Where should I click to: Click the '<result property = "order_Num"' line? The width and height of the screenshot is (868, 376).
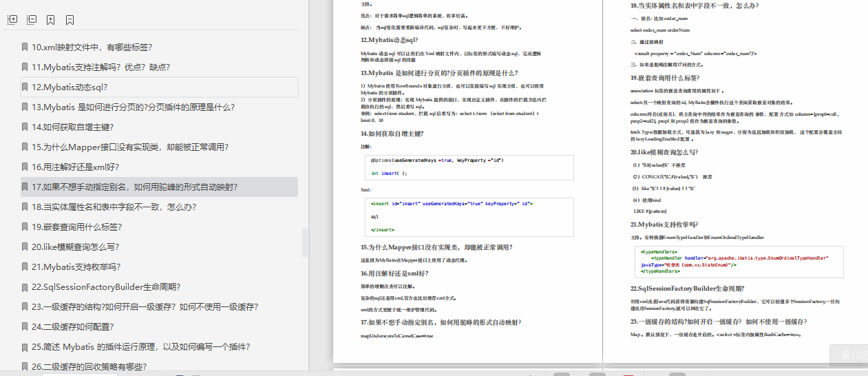click(x=695, y=53)
